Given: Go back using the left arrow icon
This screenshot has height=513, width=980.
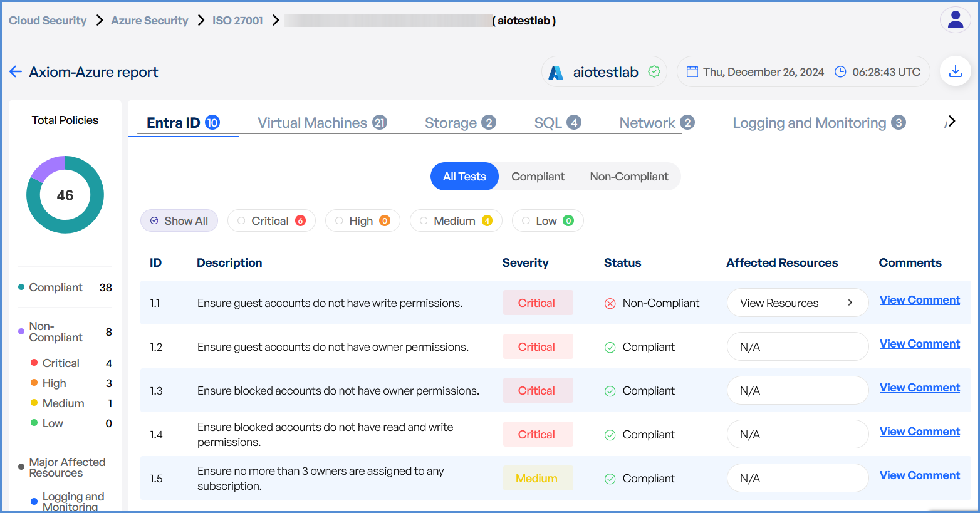Looking at the screenshot, I should pos(16,72).
